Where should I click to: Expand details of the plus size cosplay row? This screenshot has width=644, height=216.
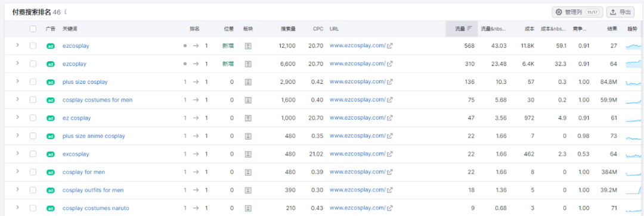coord(17,81)
